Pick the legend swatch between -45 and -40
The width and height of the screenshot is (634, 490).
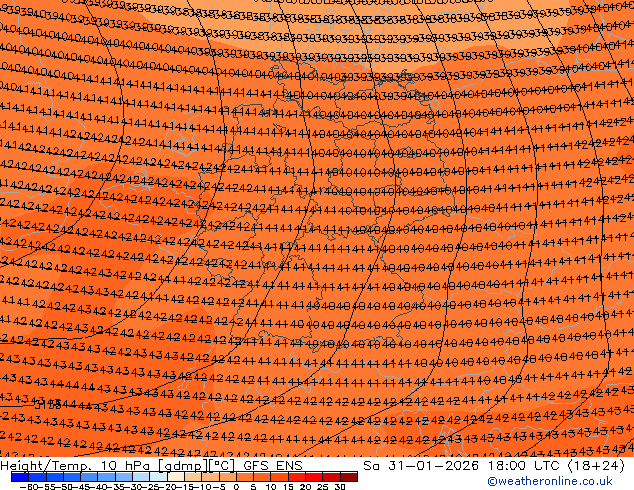[x=89, y=477]
